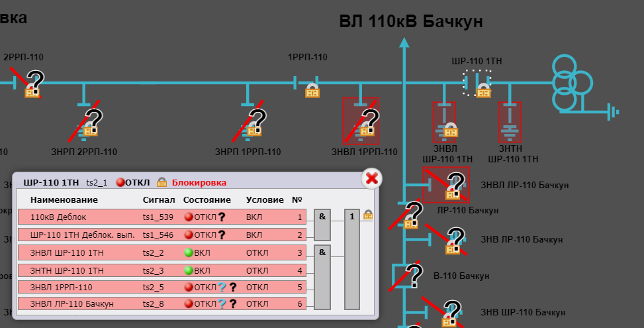The height and width of the screenshot is (328, 644).
Task: Select the 2РРП-110 disconnector symbol
Action: click(x=30, y=84)
